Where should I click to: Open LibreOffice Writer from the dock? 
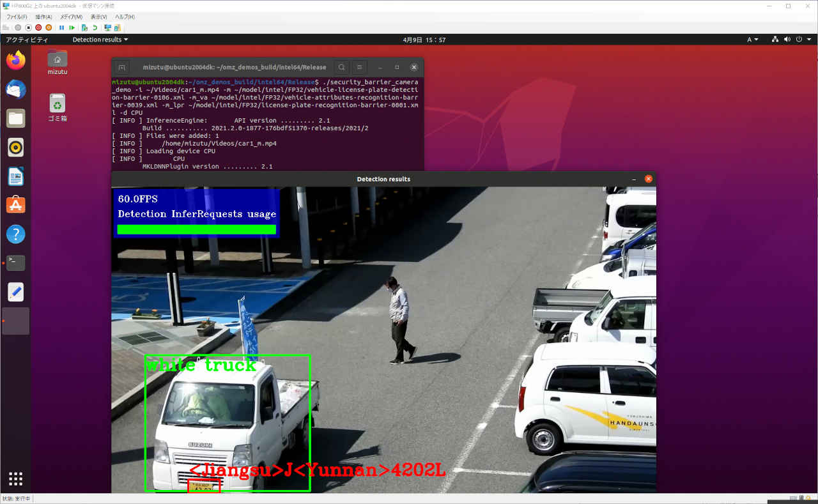(x=16, y=176)
